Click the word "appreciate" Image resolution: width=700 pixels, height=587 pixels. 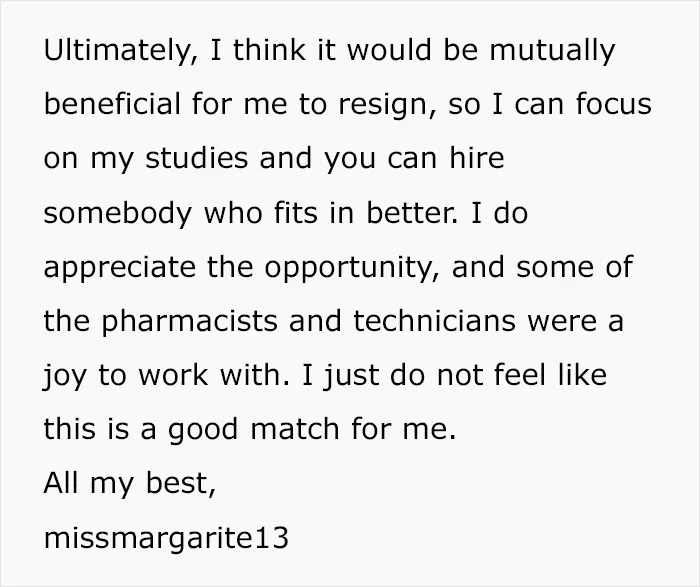tap(120, 268)
